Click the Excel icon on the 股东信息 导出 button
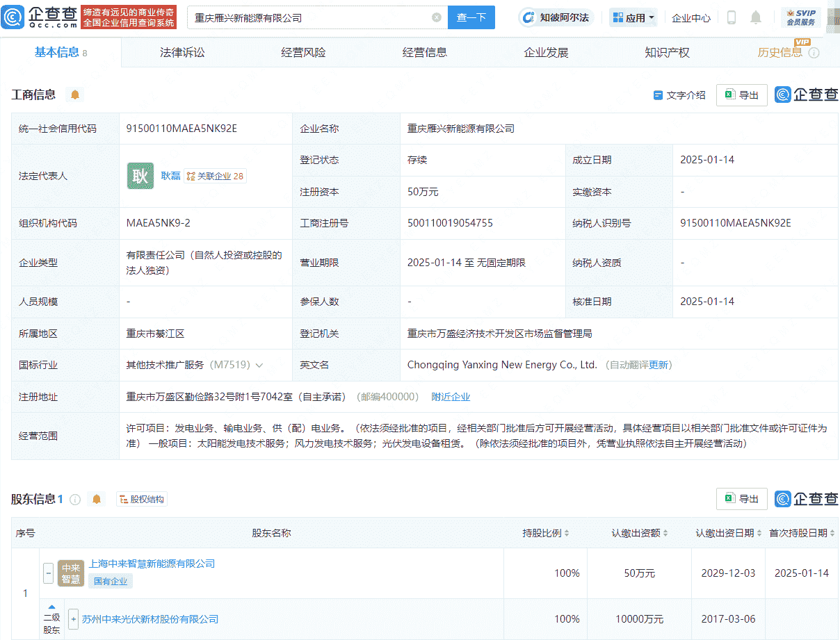 pos(730,498)
